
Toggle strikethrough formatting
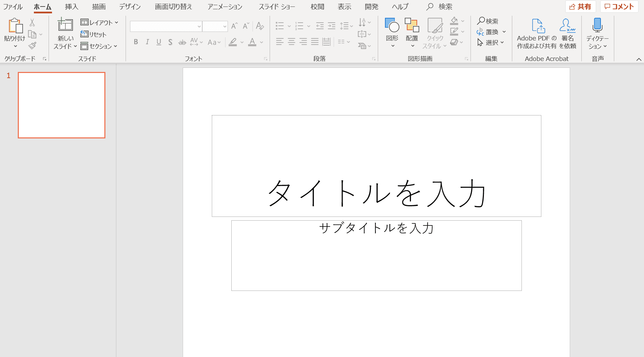click(x=182, y=42)
